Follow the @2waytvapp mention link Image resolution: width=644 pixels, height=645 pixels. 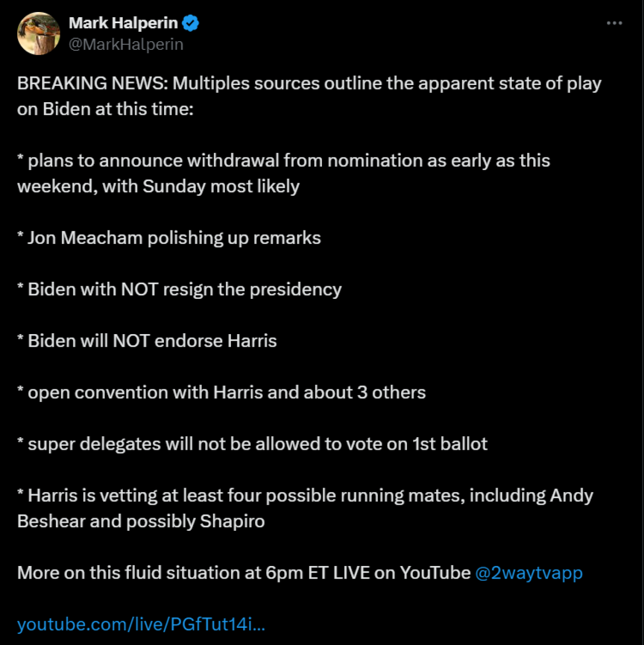529,573
